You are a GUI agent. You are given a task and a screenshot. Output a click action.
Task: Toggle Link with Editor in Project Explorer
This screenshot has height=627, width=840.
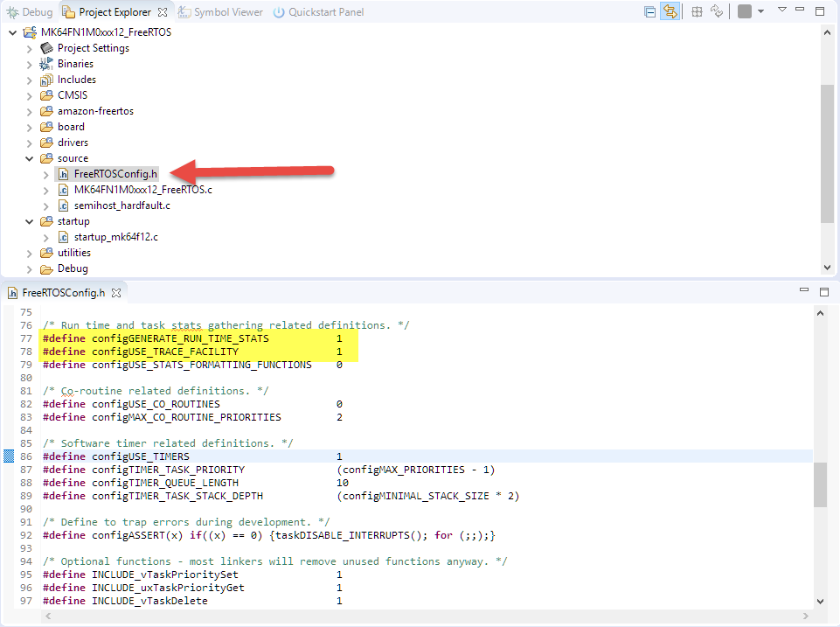(x=670, y=12)
